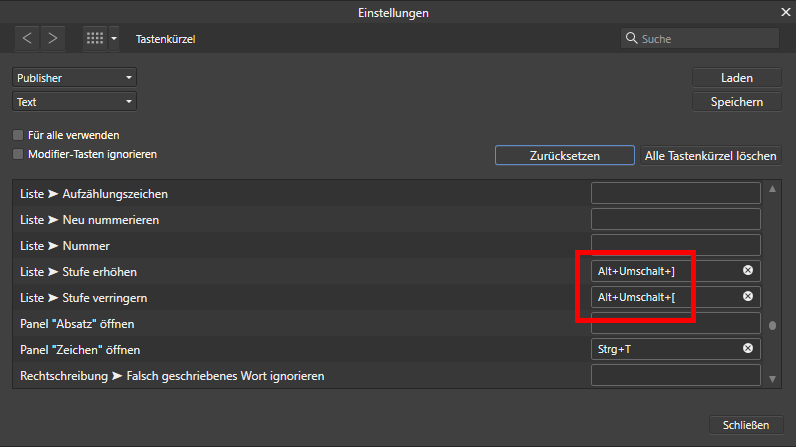This screenshot has height=447, width=796.
Task: Click the scroll-up arrow of the shortcut list
Action: click(x=772, y=189)
